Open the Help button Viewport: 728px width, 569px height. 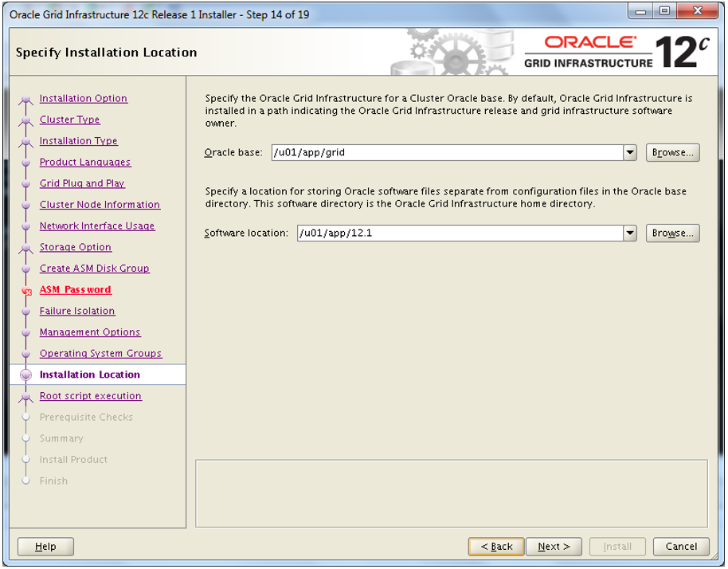pyautogui.click(x=45, y=547)
